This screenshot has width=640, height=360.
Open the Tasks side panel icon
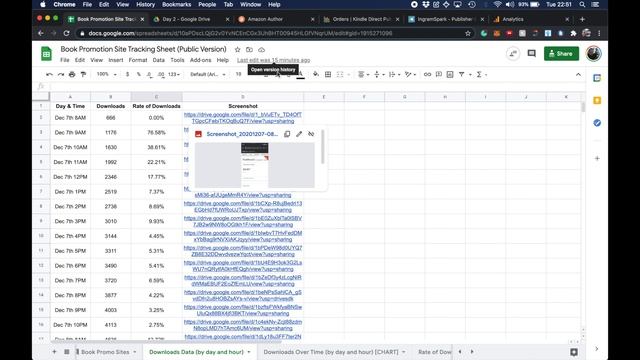click(597, 122)
